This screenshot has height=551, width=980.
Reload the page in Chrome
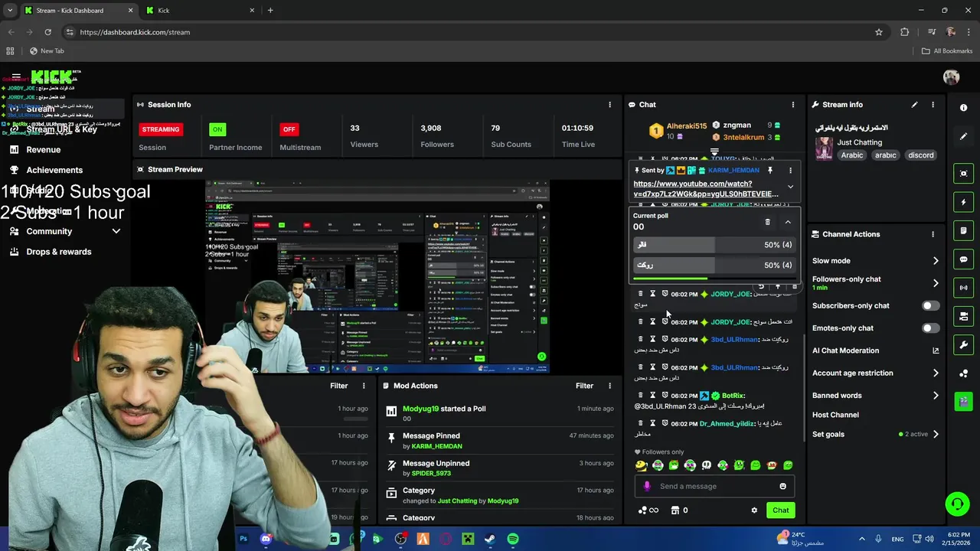(47, 32)
